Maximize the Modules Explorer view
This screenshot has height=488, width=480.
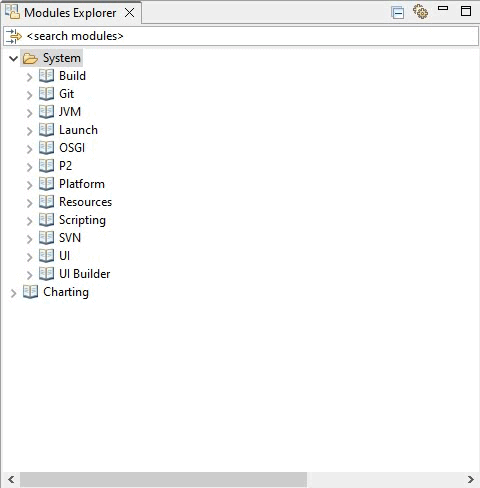[x=466, y=11]
